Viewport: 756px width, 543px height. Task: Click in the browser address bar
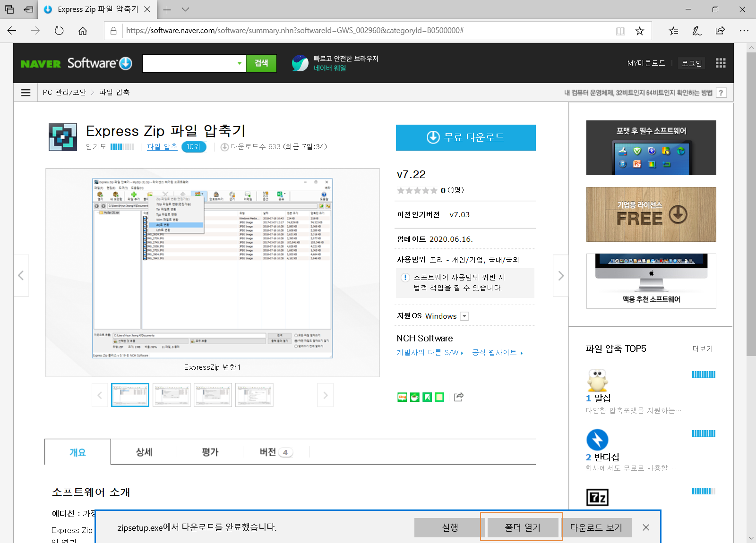tap(368, 31)
